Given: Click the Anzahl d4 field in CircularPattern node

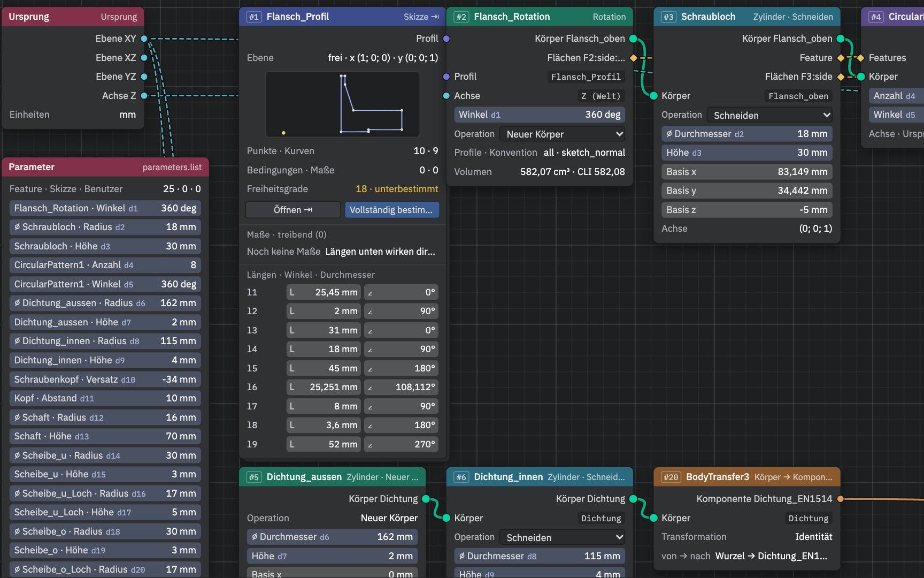Looking at the screenshot, I should [896, 96].
